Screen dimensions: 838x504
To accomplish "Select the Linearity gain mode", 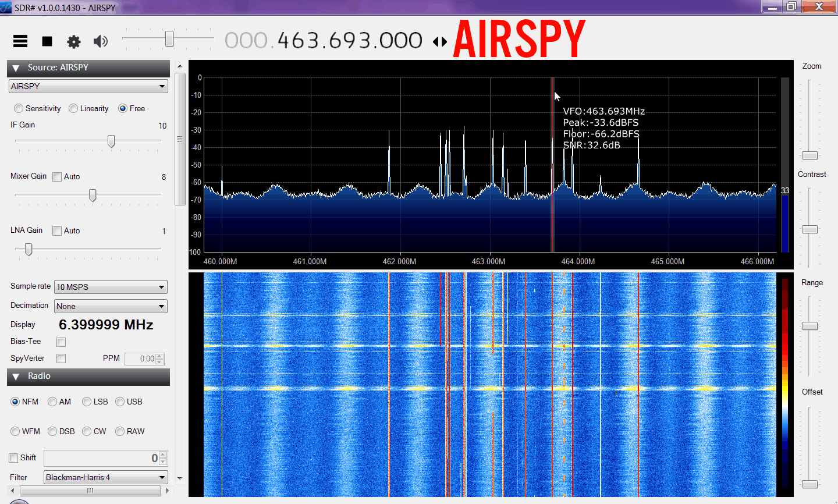I will point(73,108).
